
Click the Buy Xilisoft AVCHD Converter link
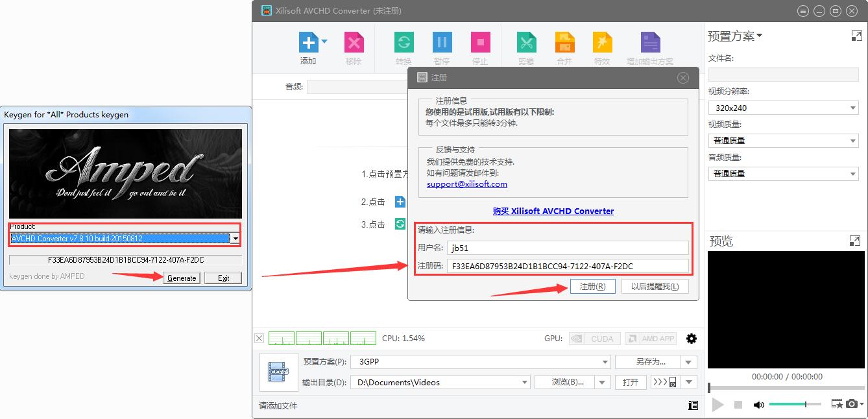[553, 211]
